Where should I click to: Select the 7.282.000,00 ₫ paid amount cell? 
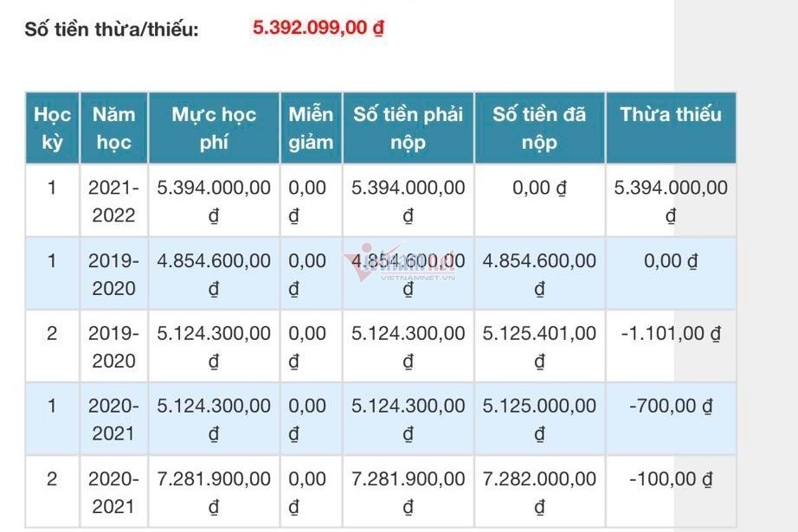tap(539, 491)
